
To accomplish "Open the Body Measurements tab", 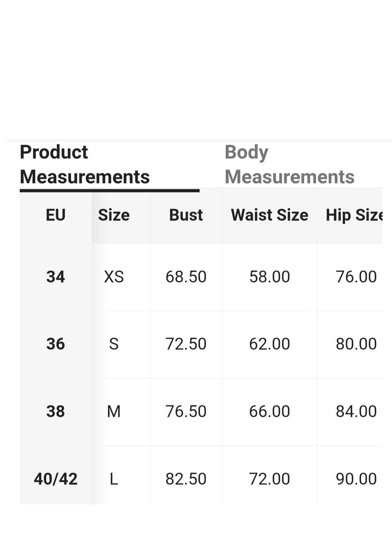I will 290,165.
